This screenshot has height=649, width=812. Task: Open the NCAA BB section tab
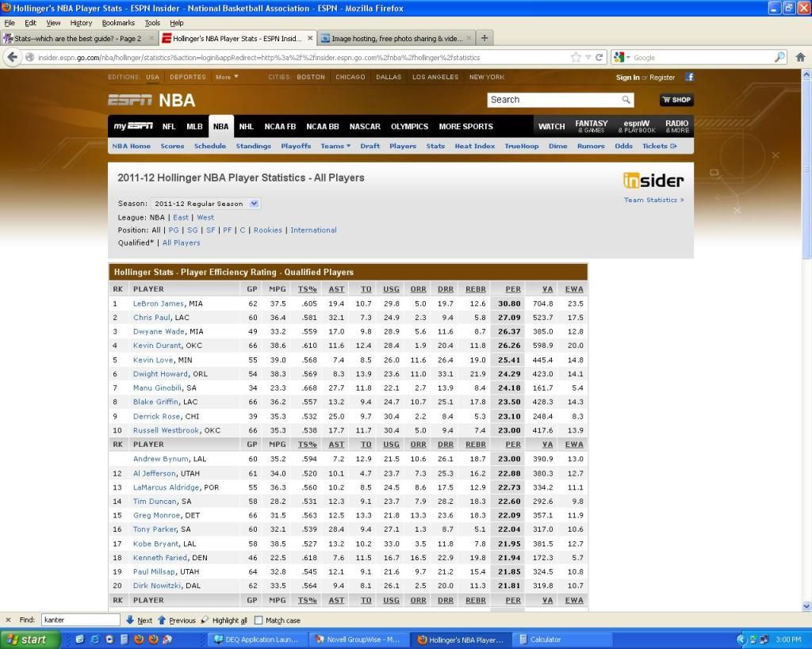pos(323,126)
